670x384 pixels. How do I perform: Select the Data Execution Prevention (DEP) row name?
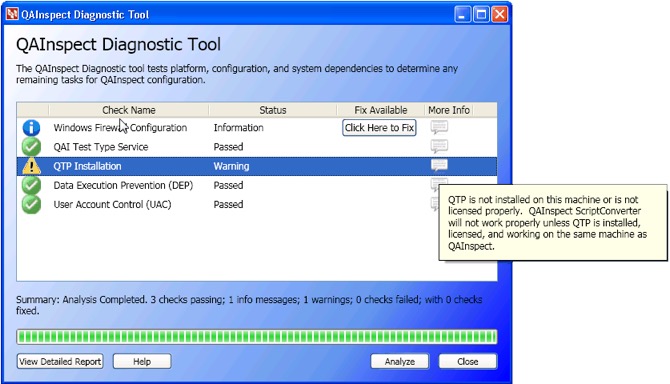[123, 185]
